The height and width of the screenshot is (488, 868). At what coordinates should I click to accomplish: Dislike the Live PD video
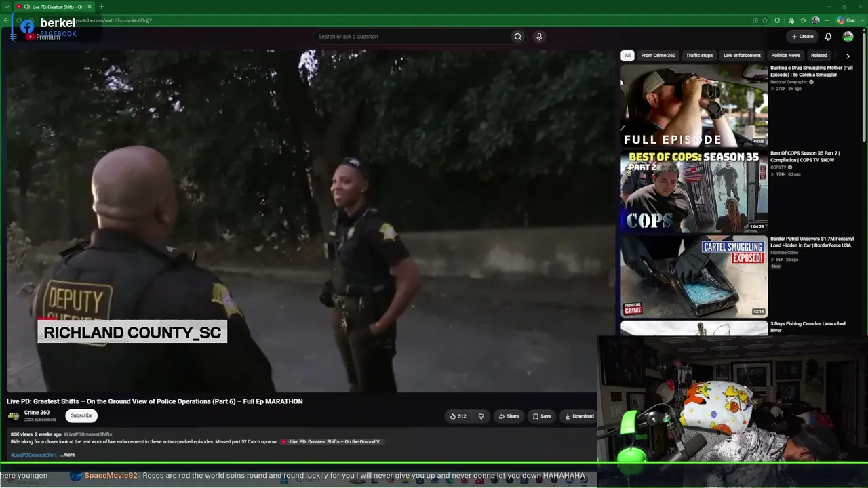point(481,416)
